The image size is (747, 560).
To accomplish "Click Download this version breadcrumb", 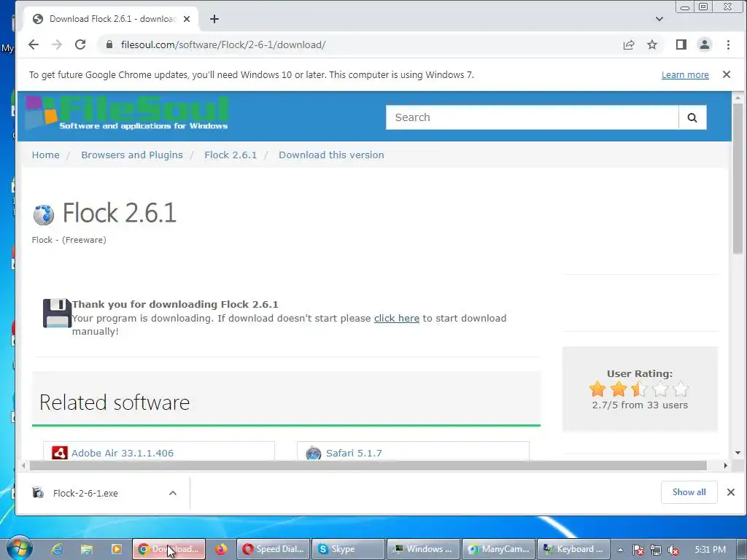I will [331, 155].
